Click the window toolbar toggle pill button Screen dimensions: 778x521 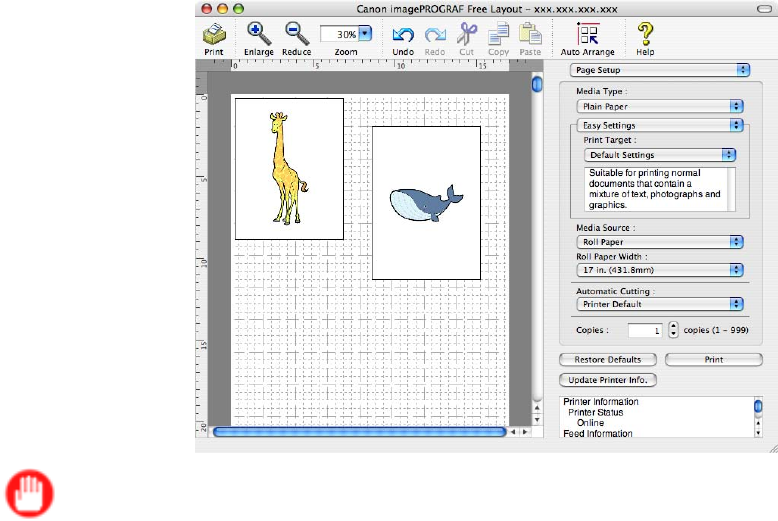[764, 9]
